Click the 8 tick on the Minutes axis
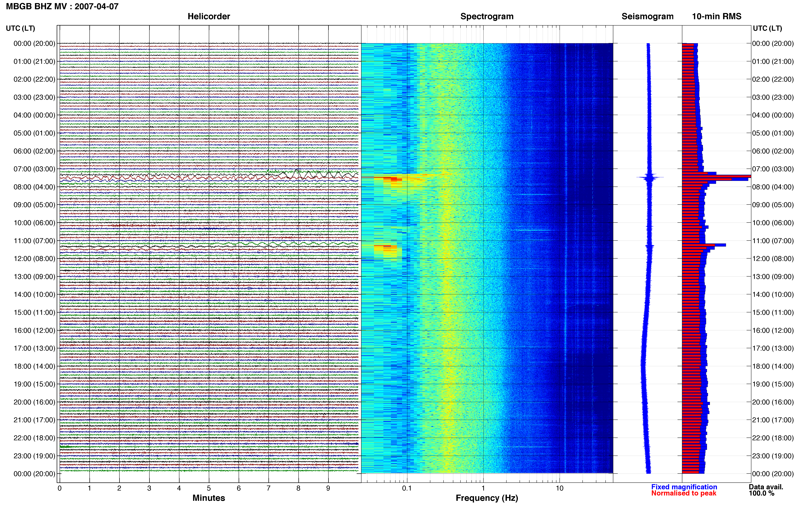The height and width of the screenshot is (508, 812). tap(298, 488)
